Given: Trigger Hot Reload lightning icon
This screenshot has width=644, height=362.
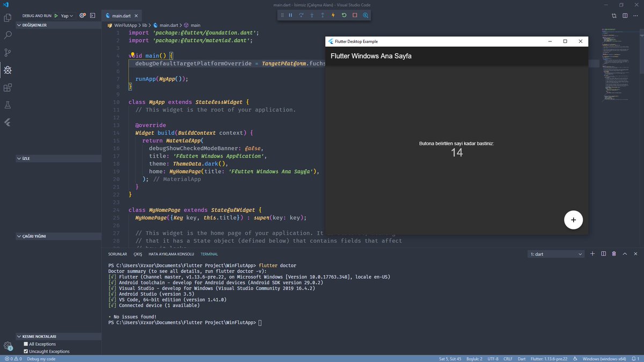Looking at the screenshot, I should 333,16.
